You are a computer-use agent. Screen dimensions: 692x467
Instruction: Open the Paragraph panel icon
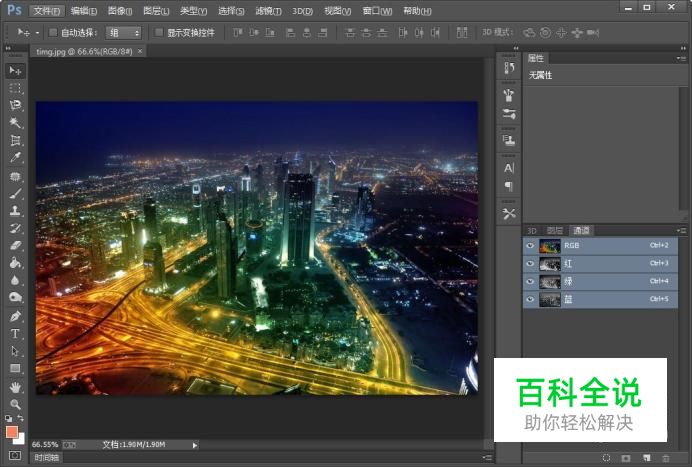tap(509, 186)
